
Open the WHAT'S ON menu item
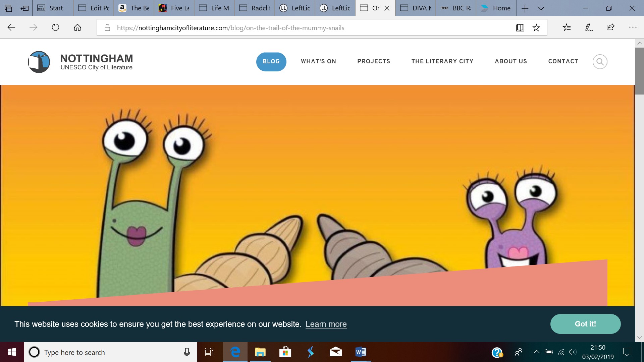(318, 61)
